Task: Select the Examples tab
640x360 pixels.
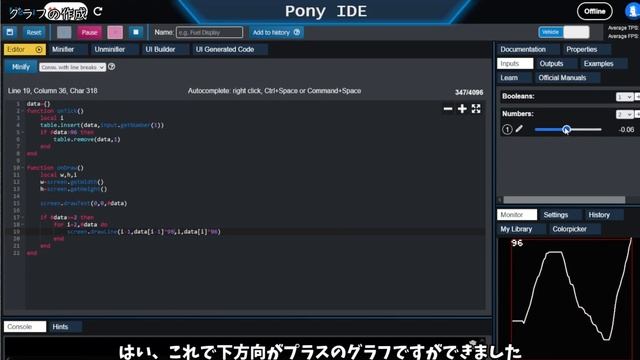Action: (604, 64)
